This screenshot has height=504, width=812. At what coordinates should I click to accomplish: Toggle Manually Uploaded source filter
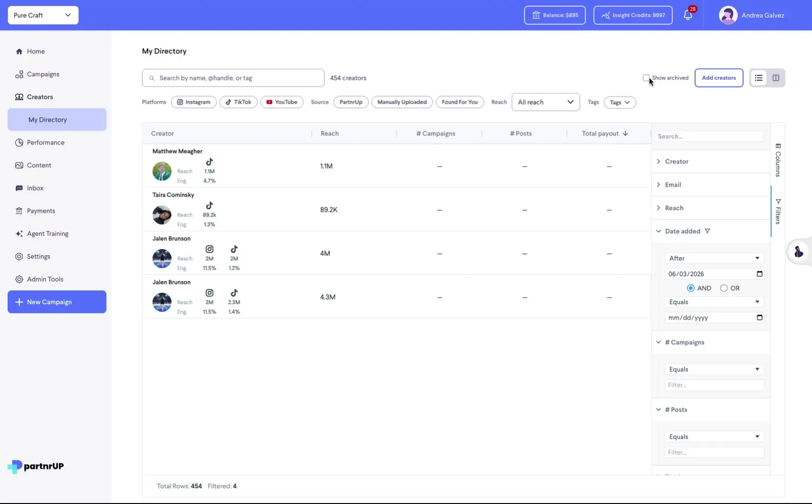coord(402,102)
